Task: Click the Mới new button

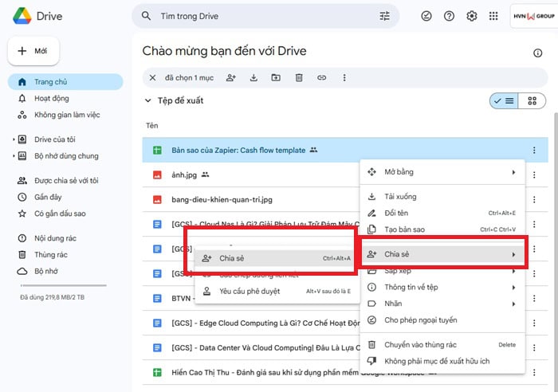Action: (33, 51)
